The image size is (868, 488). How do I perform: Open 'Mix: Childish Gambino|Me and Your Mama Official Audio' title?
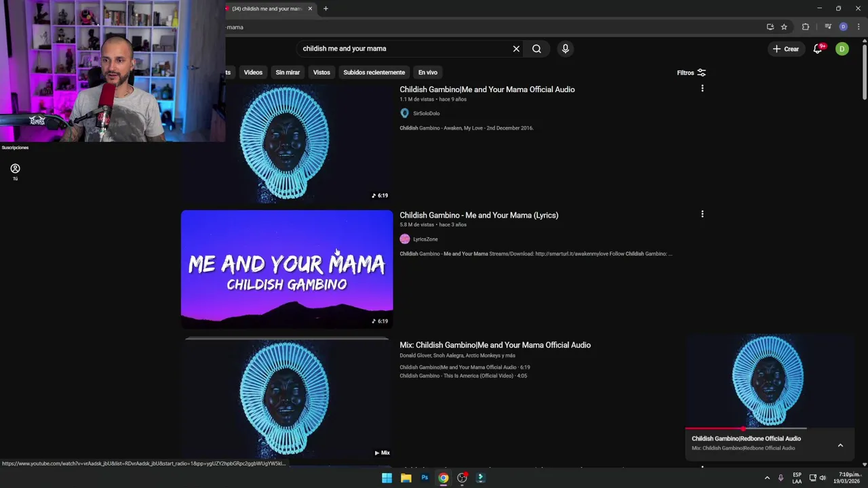click(495, 345)
